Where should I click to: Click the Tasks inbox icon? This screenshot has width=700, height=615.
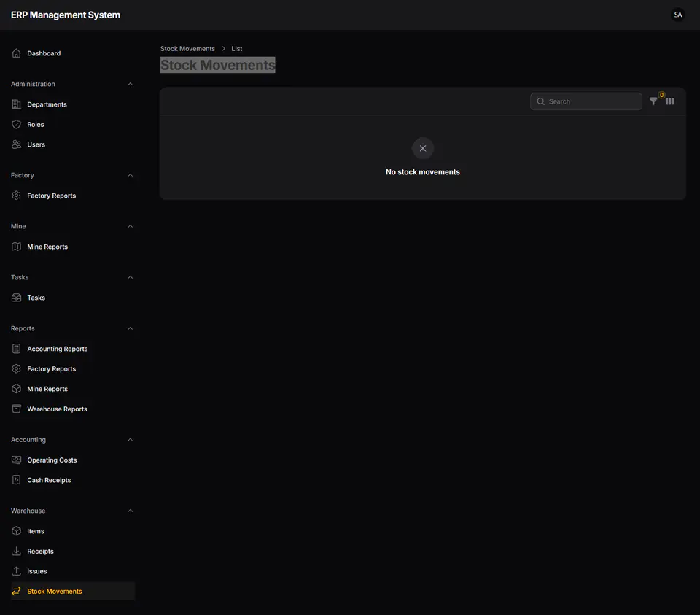coord(17,298)
